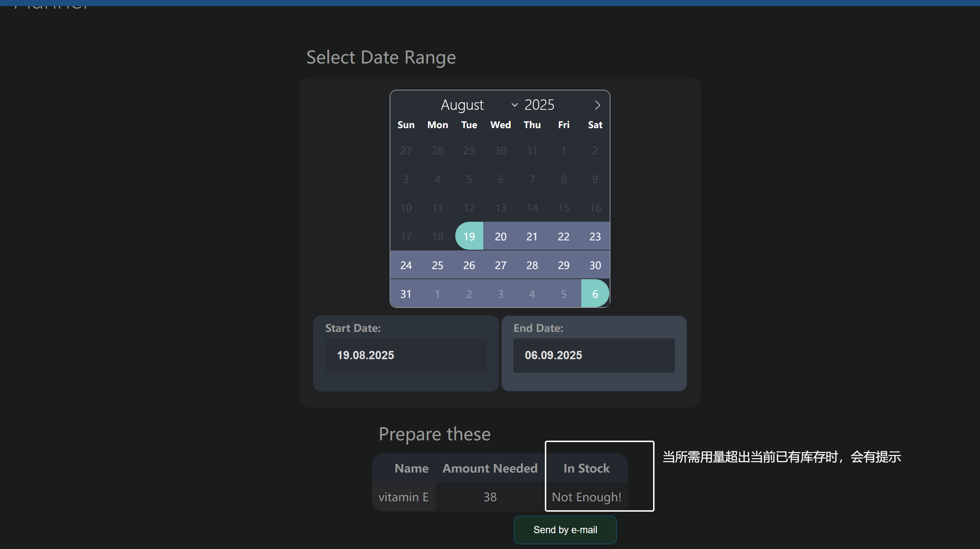Image resolution: width=980 pixels, height=549 pixels.
Task: Click the Amount Needed column header
Action: [x=490, y=468]
